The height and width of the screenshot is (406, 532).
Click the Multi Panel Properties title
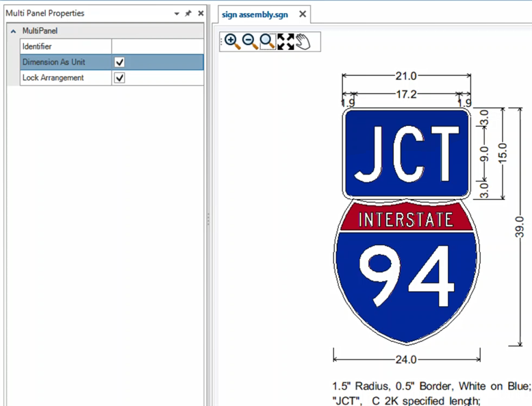45,13
